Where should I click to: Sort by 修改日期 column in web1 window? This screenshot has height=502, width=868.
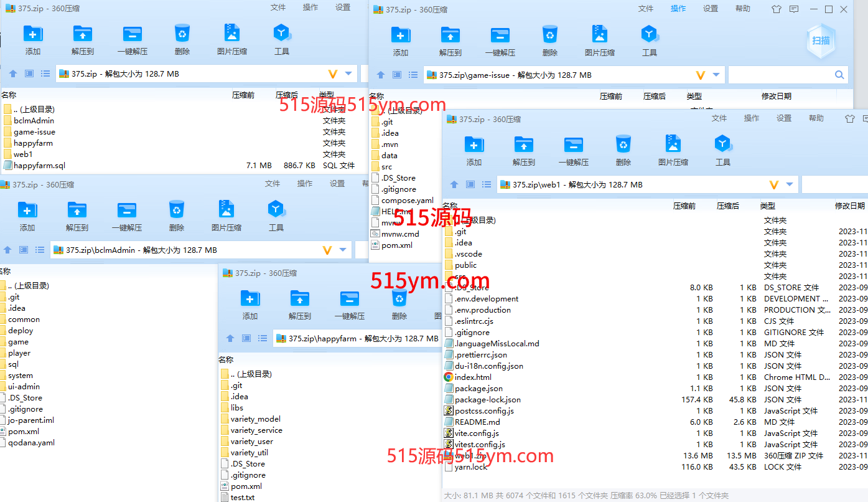849,206
